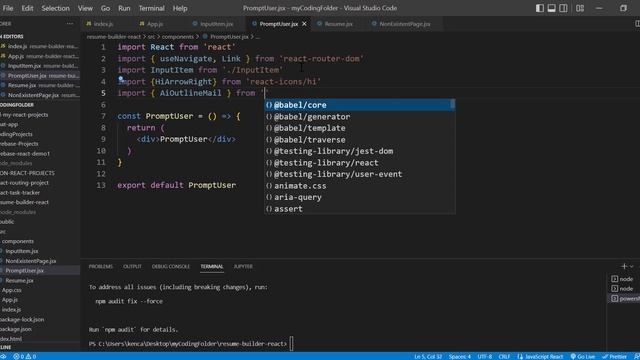Open InputItem.jsx in components folder
Viewport: 640px width, 360px height.
pyautogui.click(x=40, y=251)
